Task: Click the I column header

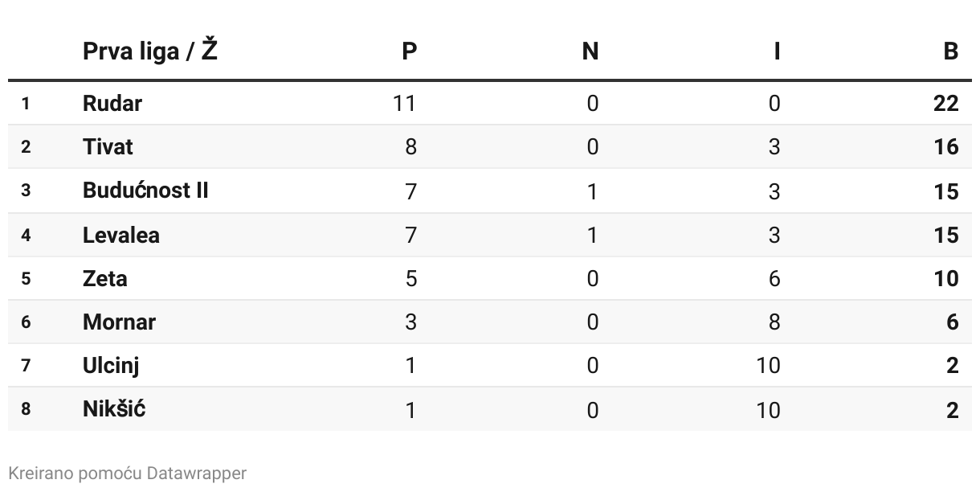Action: pos(776,51)
